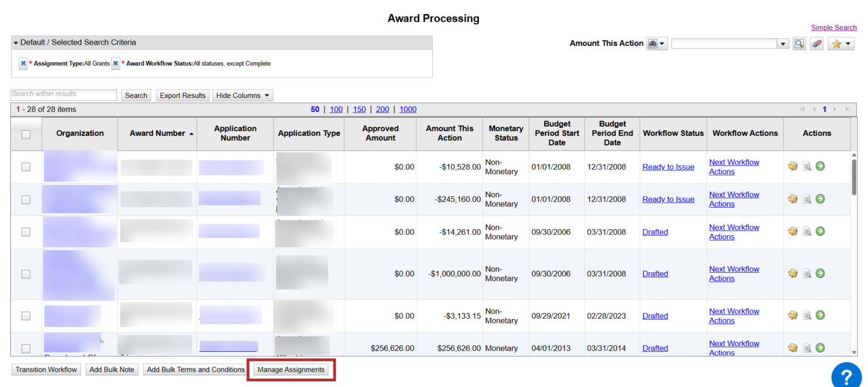Remove the Assignment Type filter with its X

(23, 63)
